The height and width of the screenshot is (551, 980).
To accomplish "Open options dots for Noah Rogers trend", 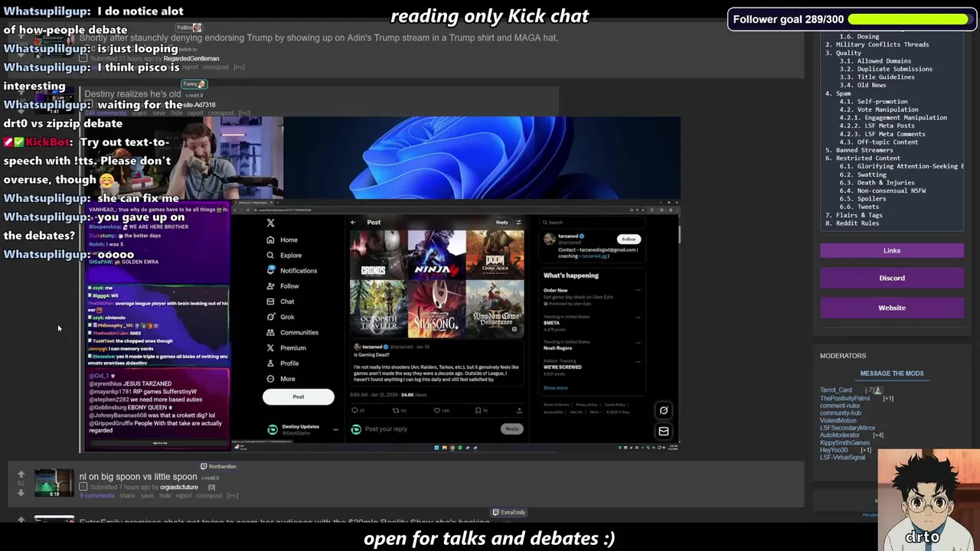I will pyautogui.click(x=638, y=342).
